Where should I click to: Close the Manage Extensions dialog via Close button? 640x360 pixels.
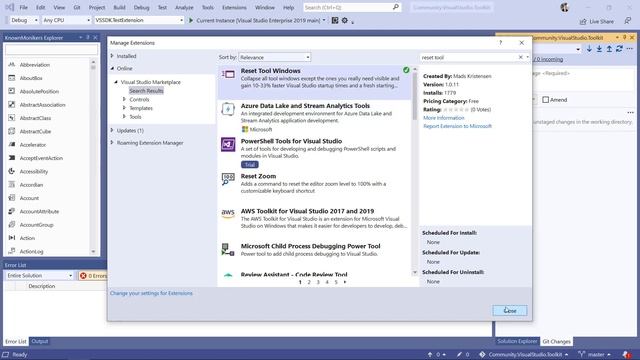click(510, 311)
